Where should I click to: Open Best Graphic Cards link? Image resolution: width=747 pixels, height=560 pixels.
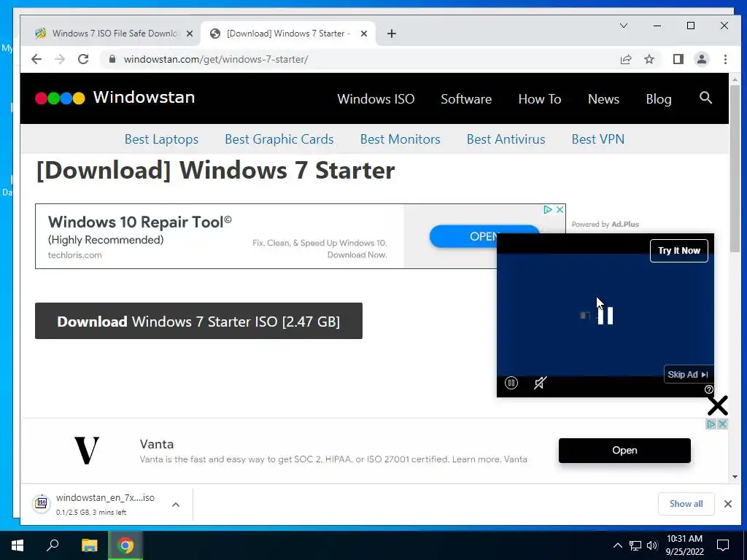[279, 139]
